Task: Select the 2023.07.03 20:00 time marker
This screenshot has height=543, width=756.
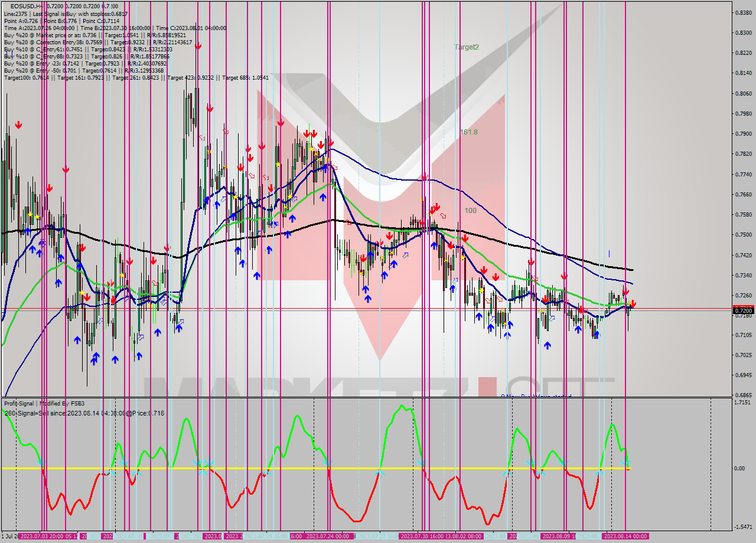Action: click(41, 536)
